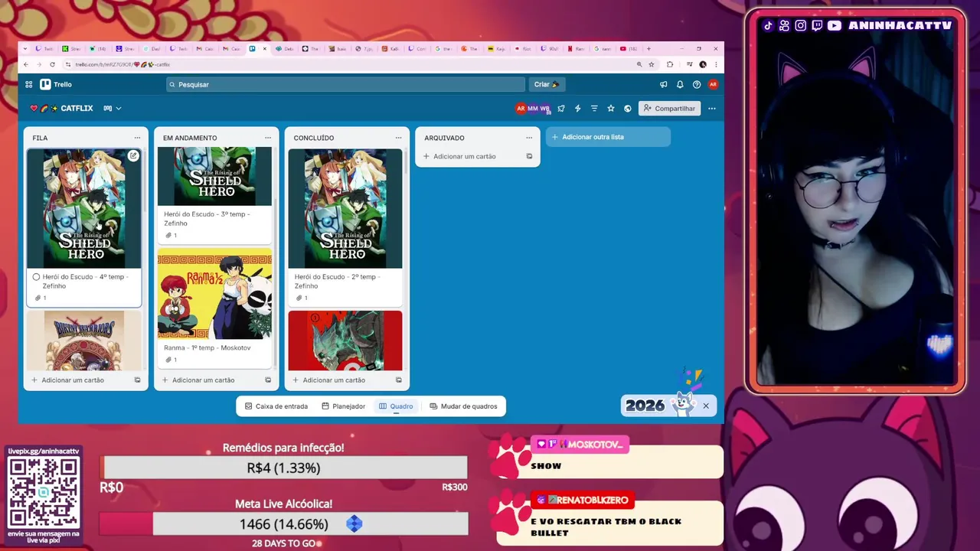Click the Trello logo home link

(57, 84)
